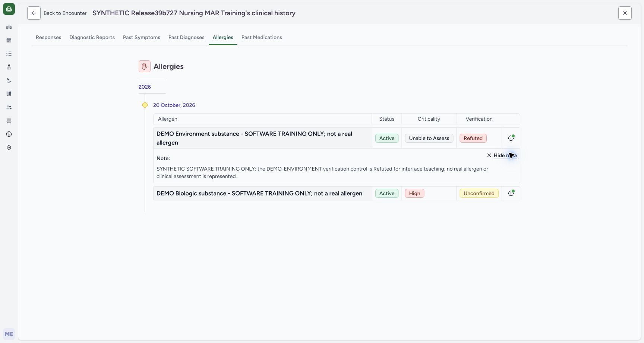The height and width of the screenshot is (343, 644).
Task: Click the Unconfirmed verification badge
Action: pyautogui.click(x=479, y=193)
